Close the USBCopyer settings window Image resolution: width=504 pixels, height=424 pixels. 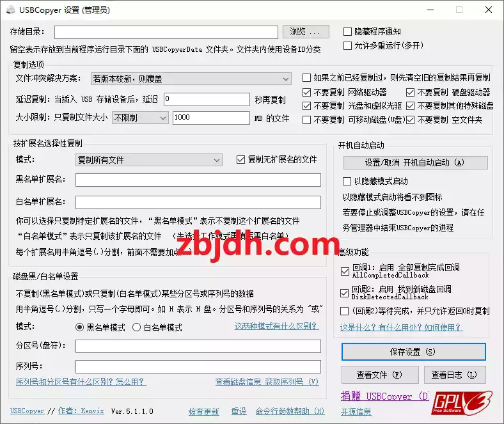tap(488, 10)
